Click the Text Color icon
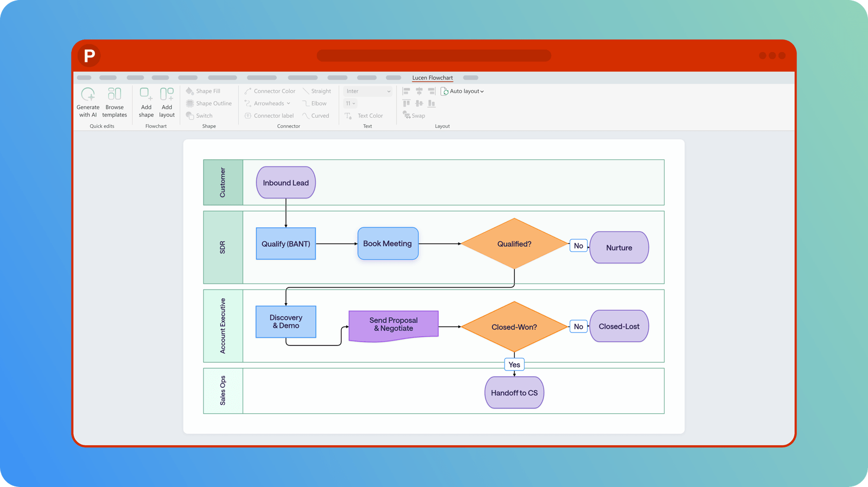868x487 pixels. pyautogui.click(x=349, y=116)
